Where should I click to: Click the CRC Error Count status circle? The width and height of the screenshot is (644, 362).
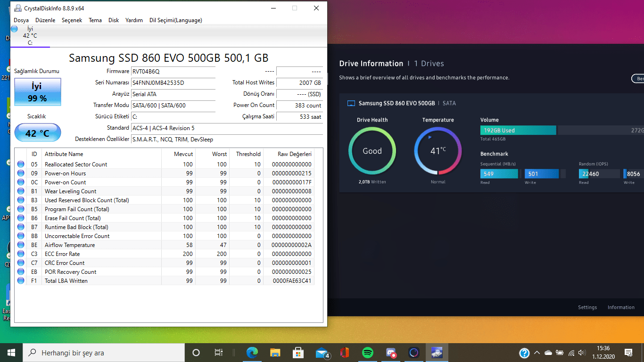[21, 263]
